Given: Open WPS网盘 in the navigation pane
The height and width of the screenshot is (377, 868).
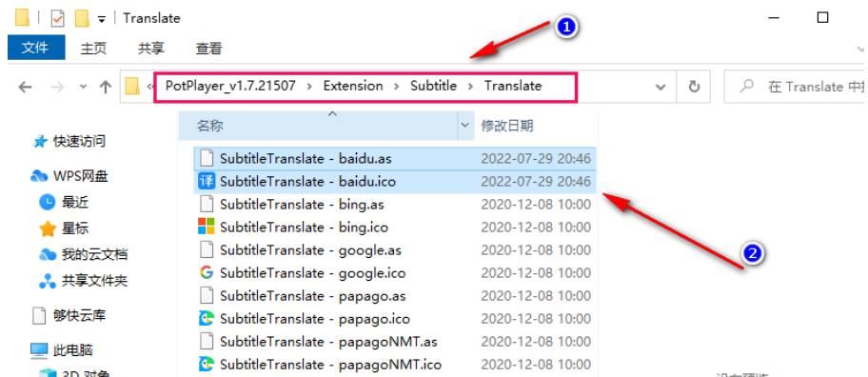Looking at the screenshot, I should [80, 176].
